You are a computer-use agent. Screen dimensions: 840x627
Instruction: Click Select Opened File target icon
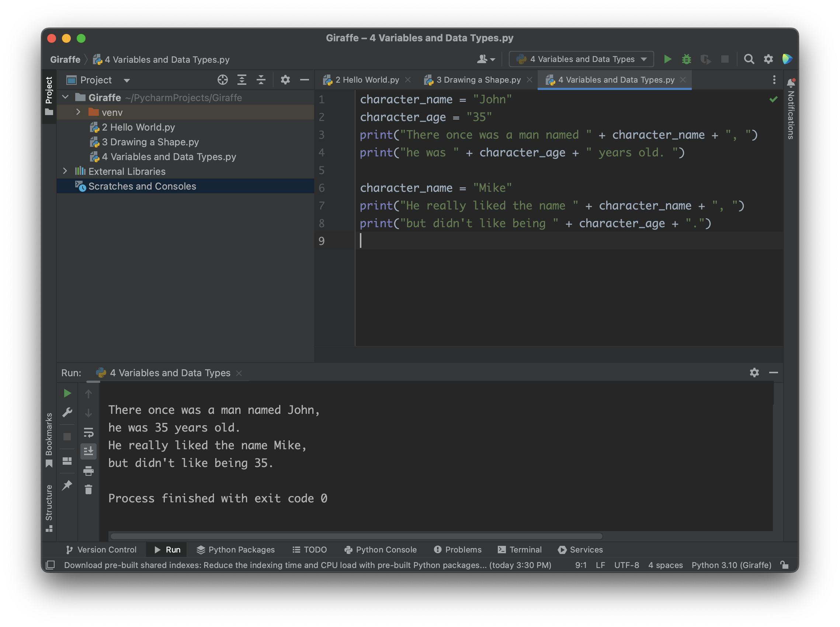[223, 80]
